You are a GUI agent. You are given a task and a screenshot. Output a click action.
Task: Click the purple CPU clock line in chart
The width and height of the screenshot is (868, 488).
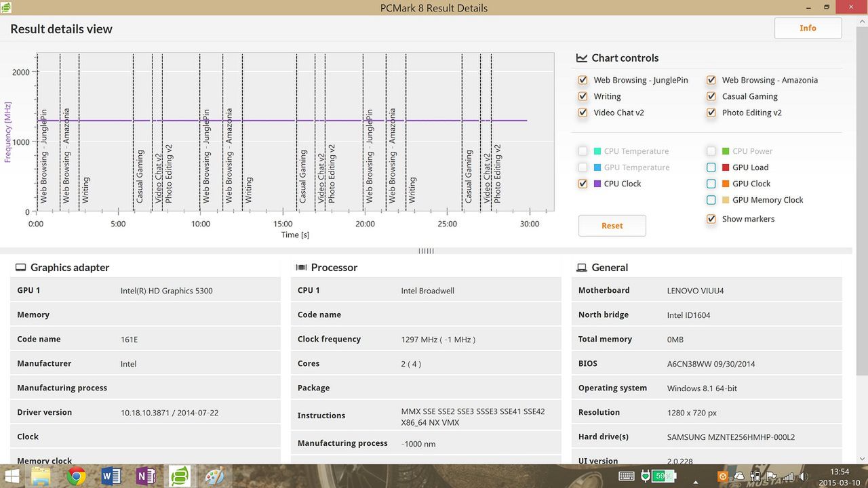point(281,121)
